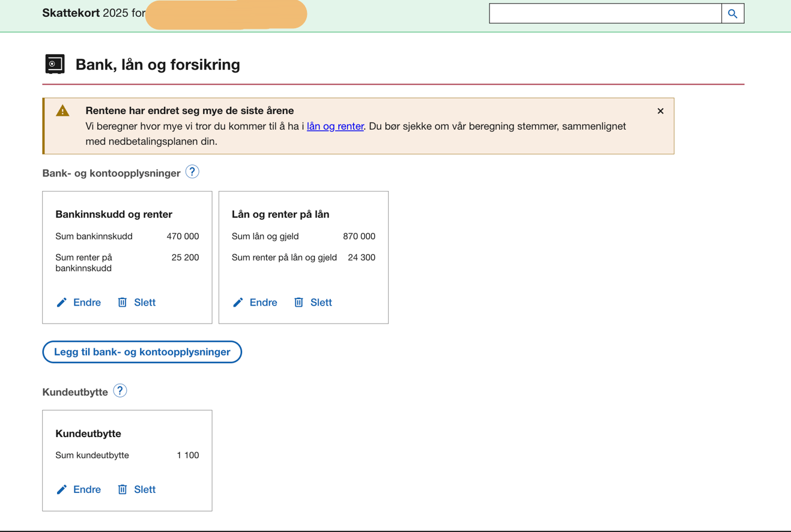
Task: Open help for Bank- og kontoopplysninger
Action: pyautogui.click(x=192, y=172)
